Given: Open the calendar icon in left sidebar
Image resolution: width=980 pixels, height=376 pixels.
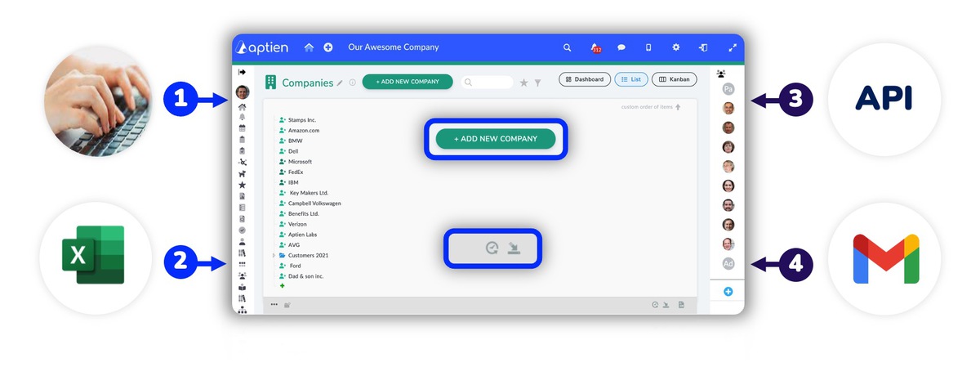Looking at the screenshot, I should [243, 128].
